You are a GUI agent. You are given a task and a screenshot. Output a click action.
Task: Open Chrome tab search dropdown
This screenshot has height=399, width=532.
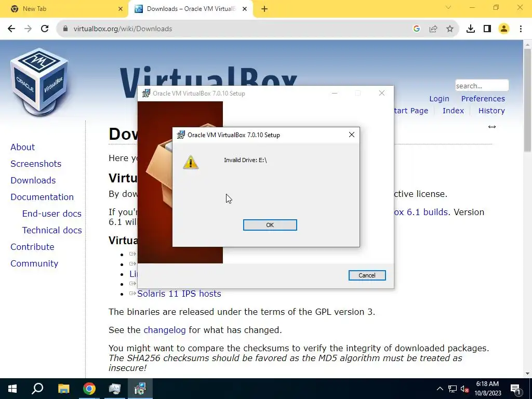coord(448,7)
